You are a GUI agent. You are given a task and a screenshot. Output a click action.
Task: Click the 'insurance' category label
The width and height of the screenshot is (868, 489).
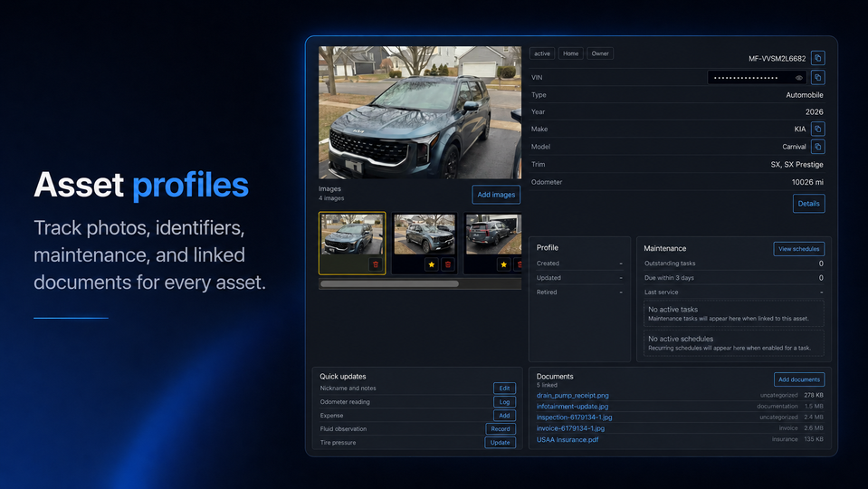coord(785,439)
